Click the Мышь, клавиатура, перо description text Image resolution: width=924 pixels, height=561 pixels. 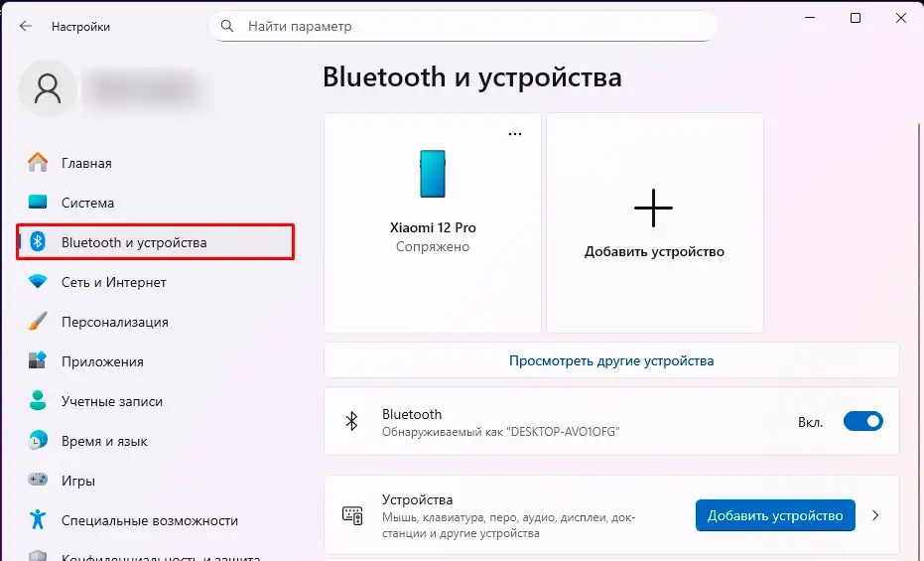coord(508,525)
